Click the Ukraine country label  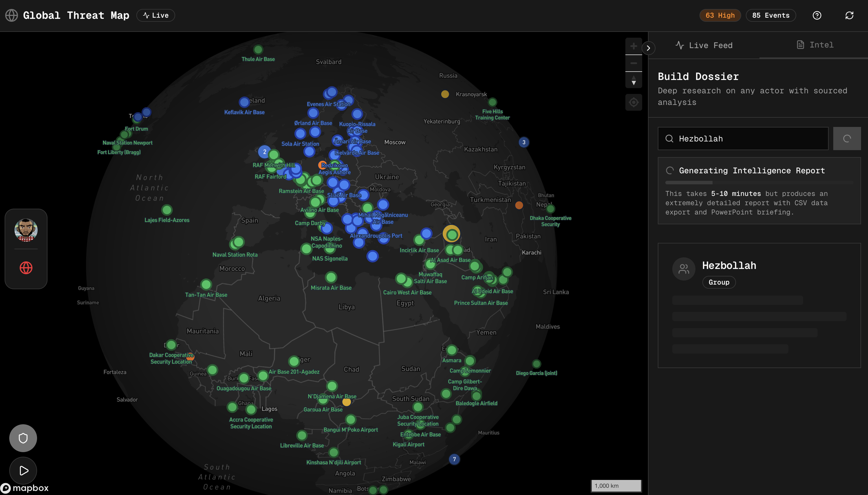click(x=387, y=177)
